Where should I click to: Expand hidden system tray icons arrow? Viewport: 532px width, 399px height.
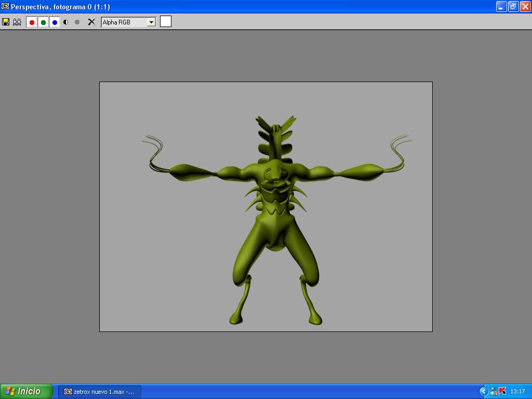[483, 392]
